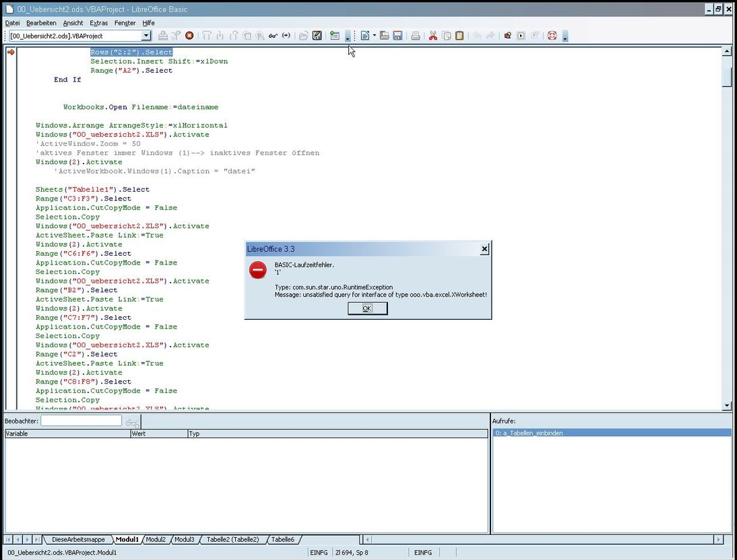Screen dimensions: 737x560
Task: Click the Single Step icon
Action: click(220, 36)
